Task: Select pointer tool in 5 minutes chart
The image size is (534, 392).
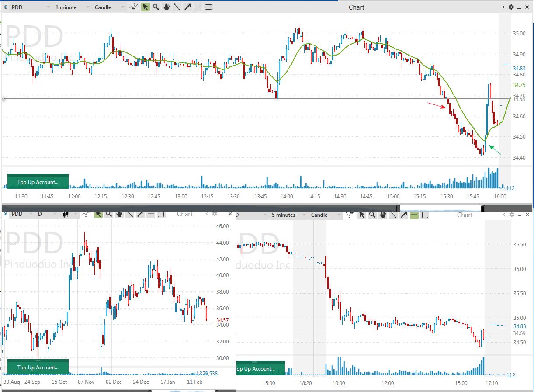Action: pyautogui.click(x=362, y=215)
